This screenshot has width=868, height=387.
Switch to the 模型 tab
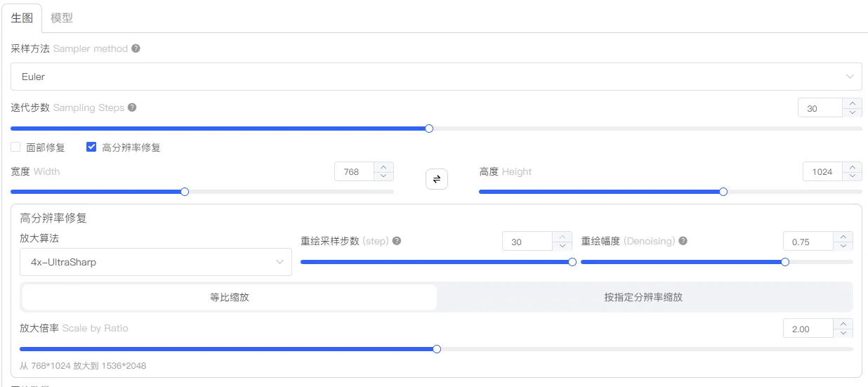pos(62,18)
